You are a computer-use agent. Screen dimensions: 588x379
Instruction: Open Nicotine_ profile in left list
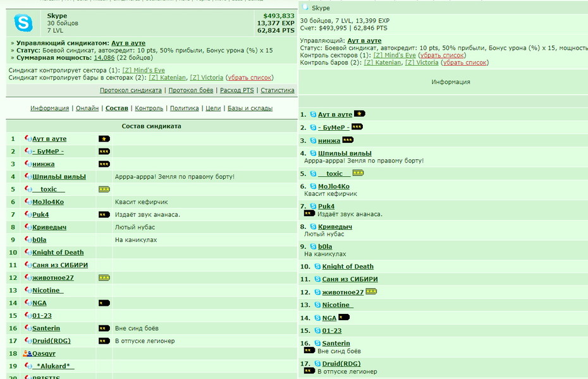pyautogui.click(x=47, y=290)
